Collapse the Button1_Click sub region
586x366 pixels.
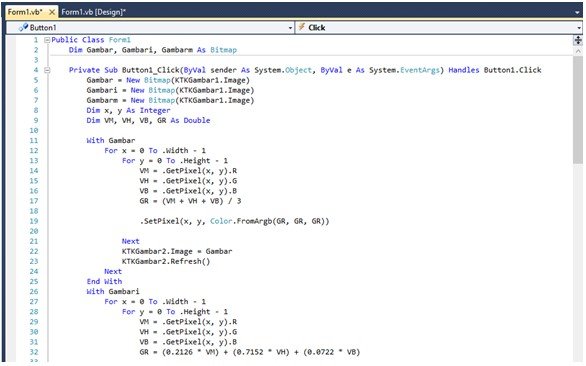pyautogui.click(x=47, y=70)
